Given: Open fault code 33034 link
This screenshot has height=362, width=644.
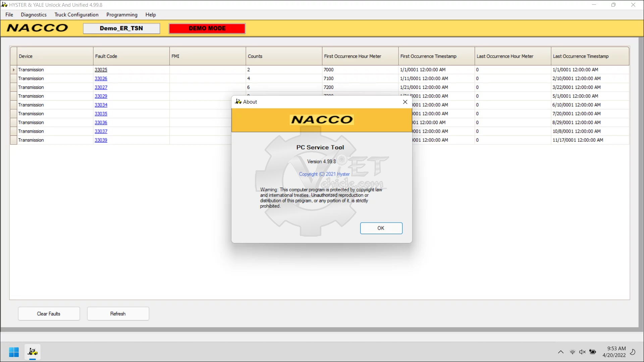Looking at the screenshot, I should 101,105.
